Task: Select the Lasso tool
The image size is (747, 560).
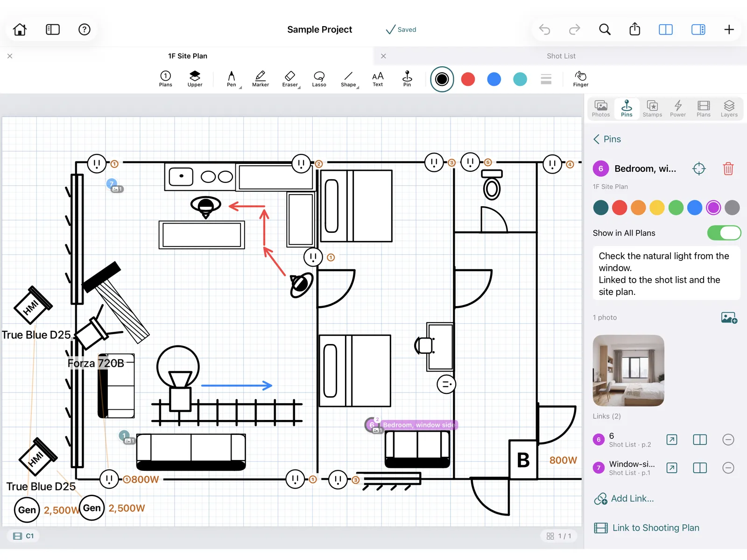Action: tap(319, 79)
